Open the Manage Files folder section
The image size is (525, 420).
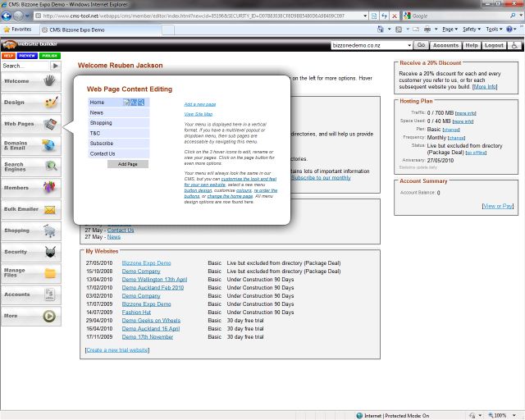(x=30, y=272)
